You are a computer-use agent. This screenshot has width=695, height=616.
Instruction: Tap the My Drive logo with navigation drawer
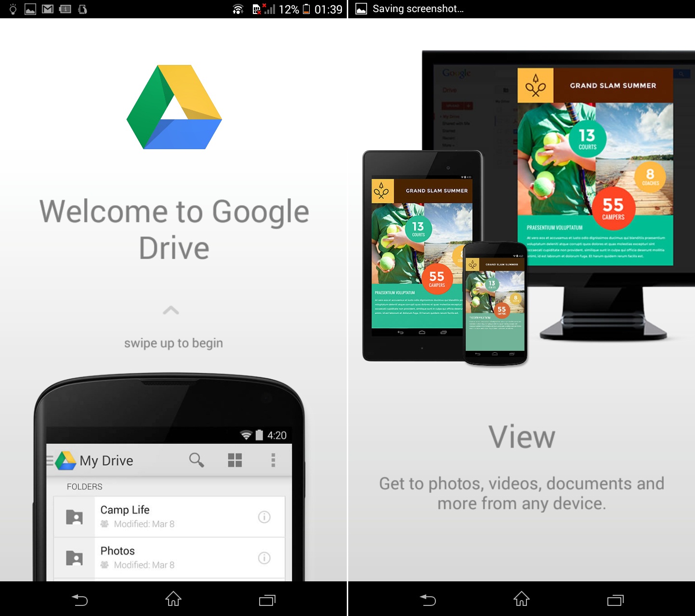coord(61,461)
